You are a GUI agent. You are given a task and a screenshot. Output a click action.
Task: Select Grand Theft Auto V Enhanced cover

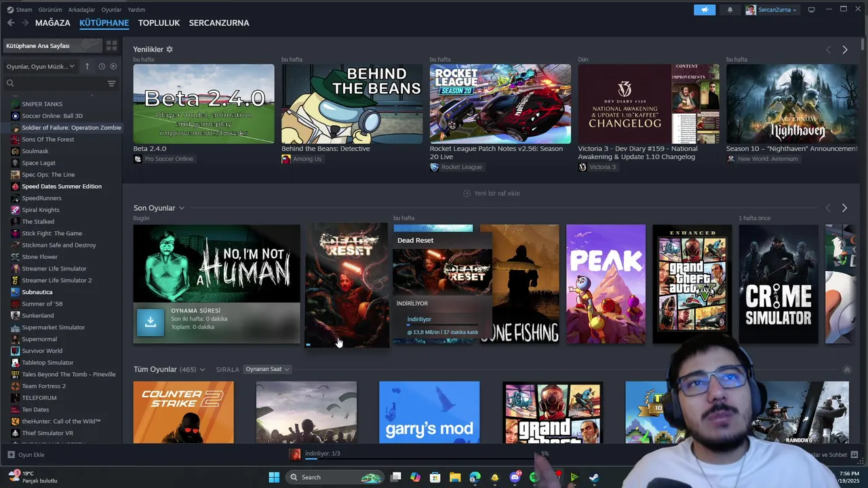click(692, 284)
